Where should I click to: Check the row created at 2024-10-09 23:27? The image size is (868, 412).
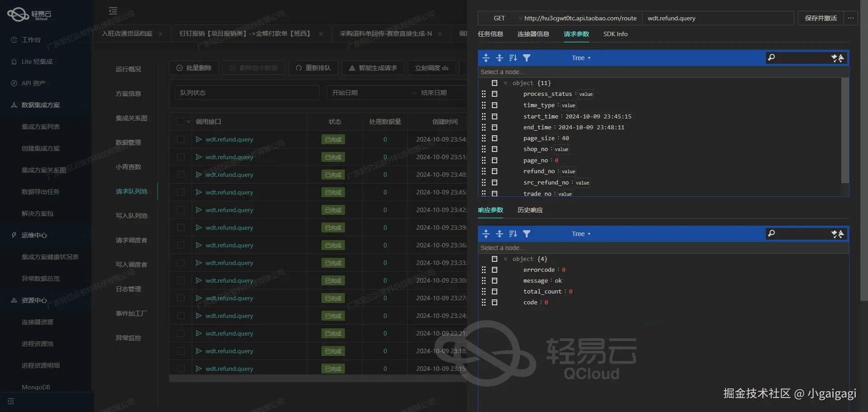pyautogui.click(x=181, y=298)
